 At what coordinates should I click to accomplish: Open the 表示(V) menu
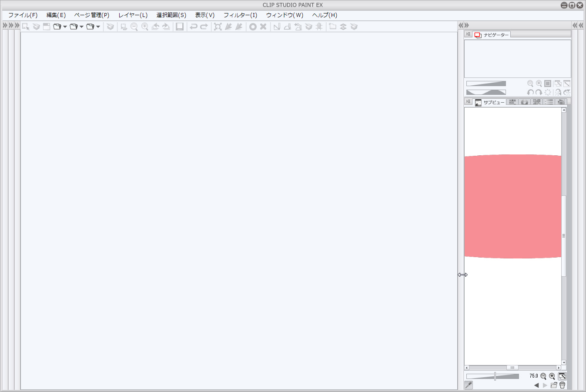[204, 15]
